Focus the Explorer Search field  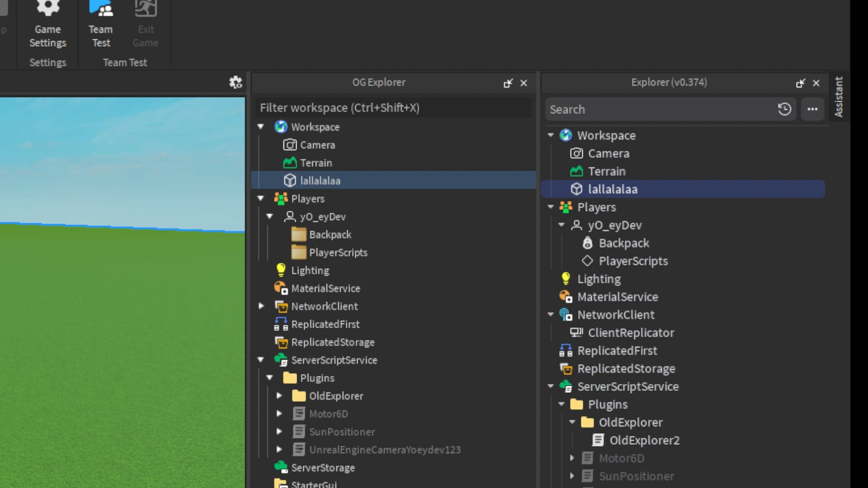[660, 109]
